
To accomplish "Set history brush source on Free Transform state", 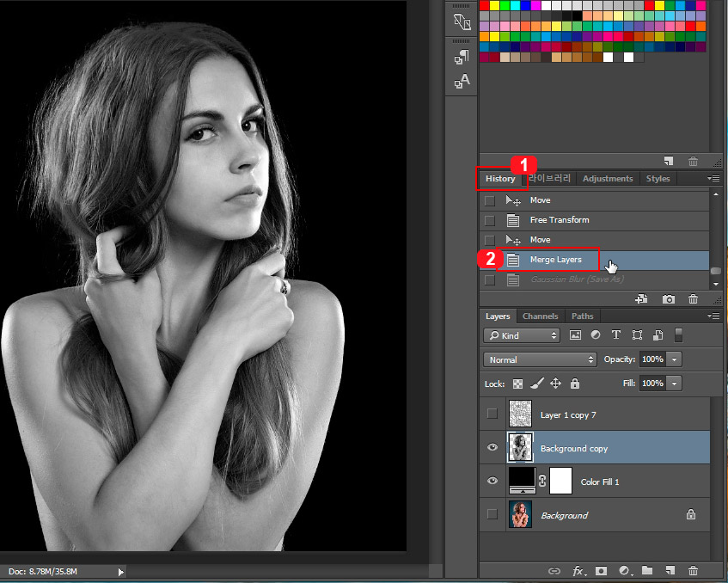I will [x=489, y=220].
